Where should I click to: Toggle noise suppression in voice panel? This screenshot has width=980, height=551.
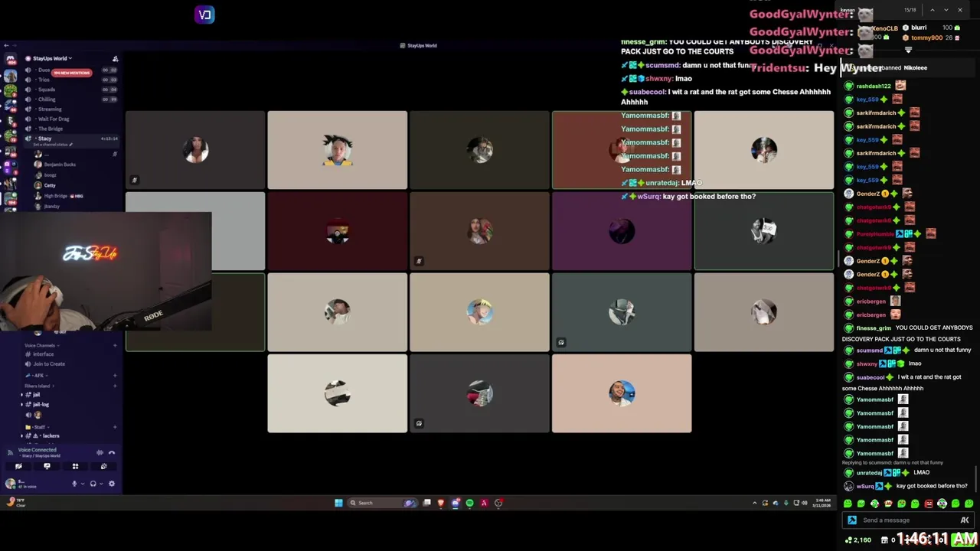pyautogui.click(x=100, y=452)
